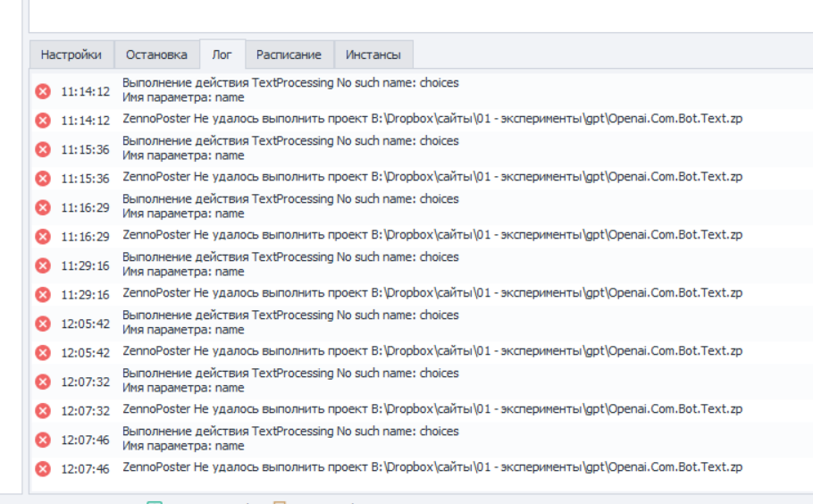The image size is (813, 504).
Task: Click error icon of 11:14:12 TextProcessing entry
Action: pyautogui.click(x=43, y=91)
